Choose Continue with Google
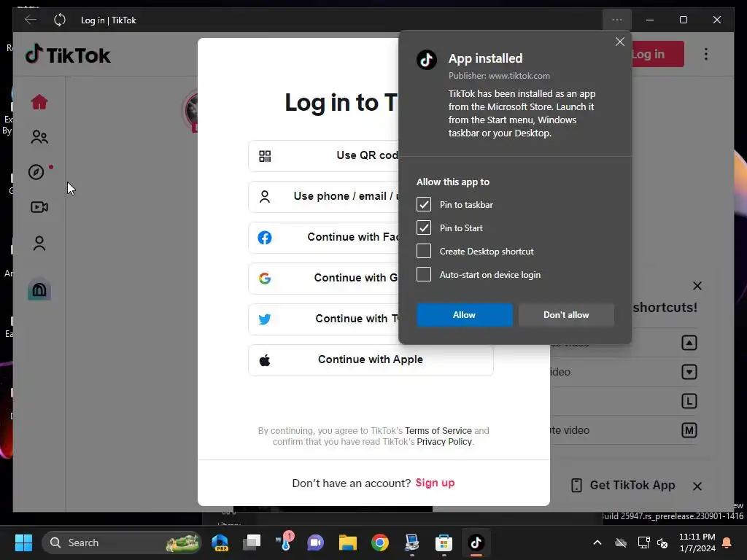 323,278
